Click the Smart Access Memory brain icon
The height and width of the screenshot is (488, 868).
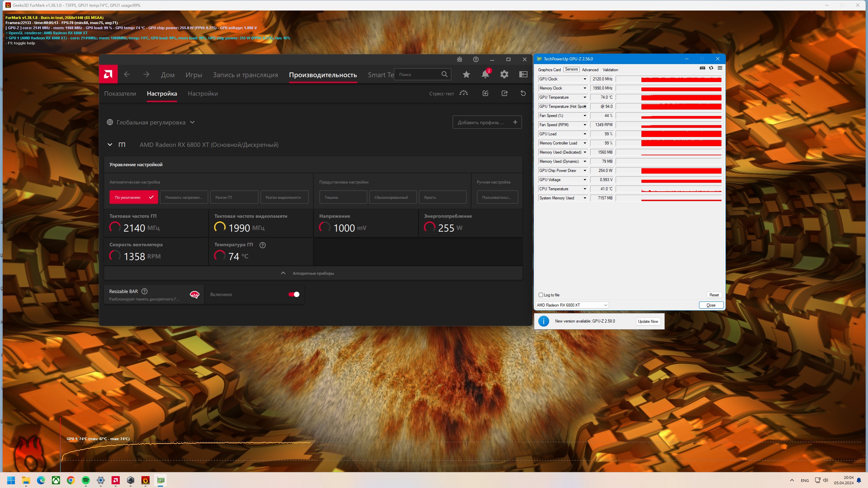click(x=194, y=294)
